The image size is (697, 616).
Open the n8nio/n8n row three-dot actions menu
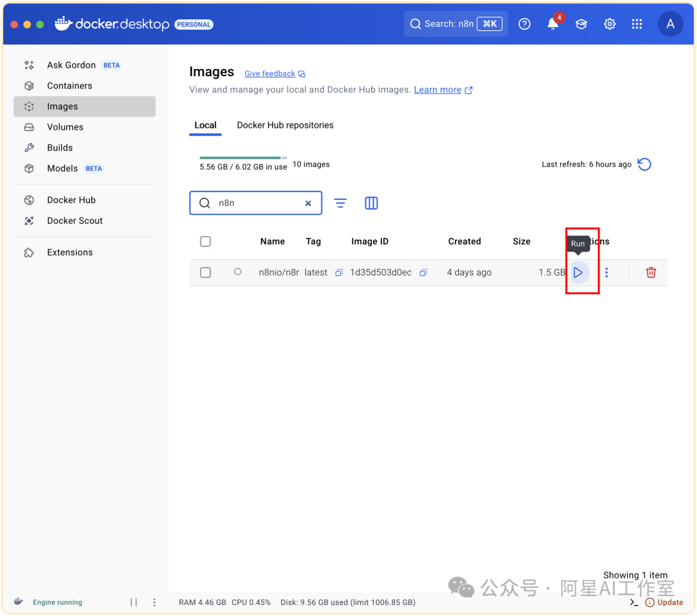[606, 272]
